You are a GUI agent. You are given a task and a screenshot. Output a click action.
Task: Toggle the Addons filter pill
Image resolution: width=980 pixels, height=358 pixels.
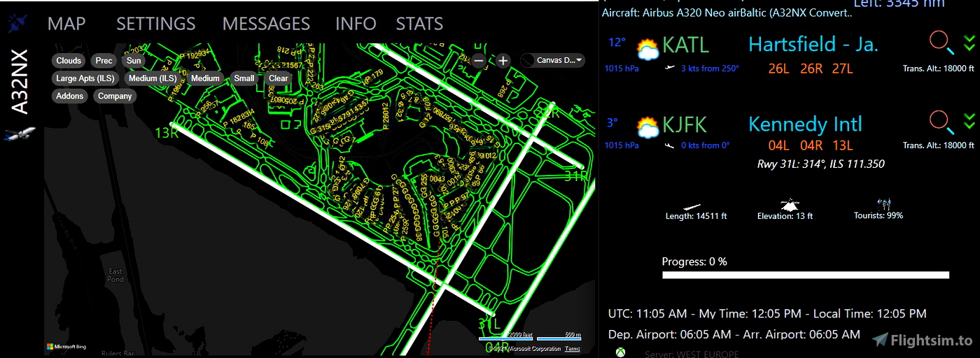point(70,96)
